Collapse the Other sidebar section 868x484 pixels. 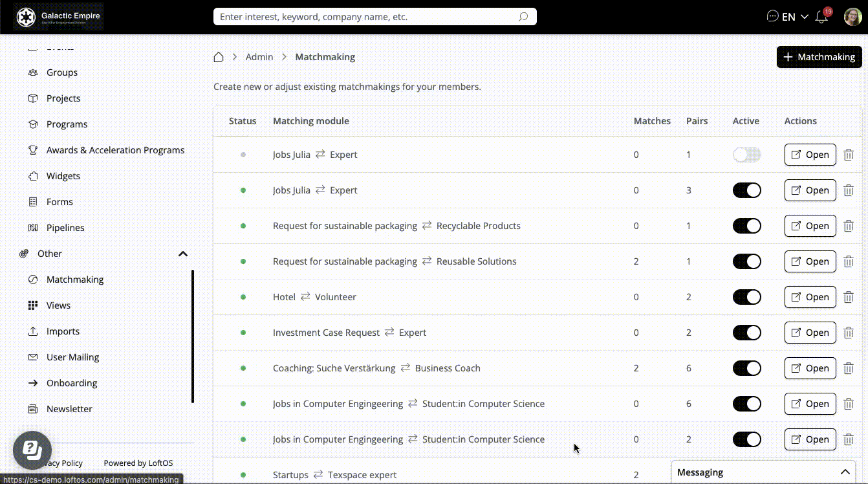click(x=182, y=254)
